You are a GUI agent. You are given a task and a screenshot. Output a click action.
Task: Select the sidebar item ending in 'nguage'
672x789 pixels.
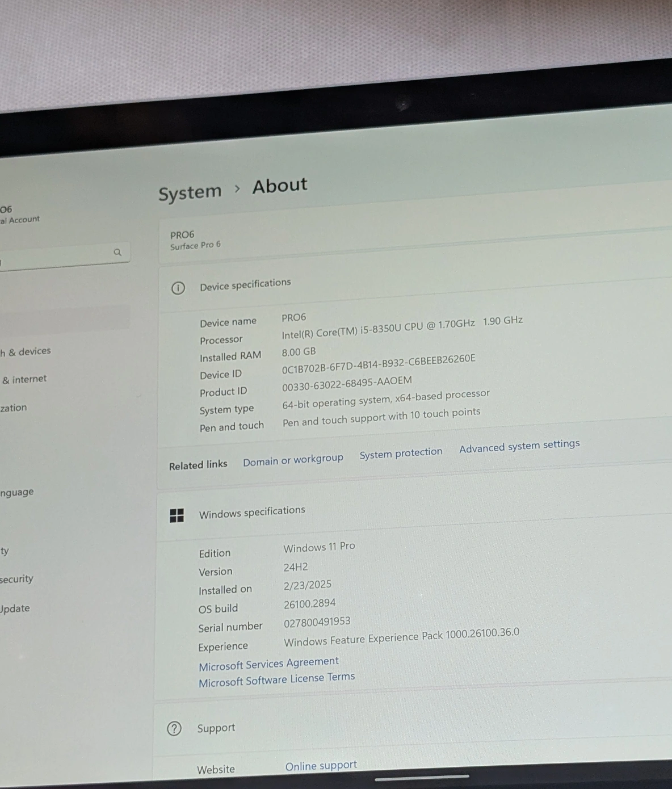[x=17, y=493]
